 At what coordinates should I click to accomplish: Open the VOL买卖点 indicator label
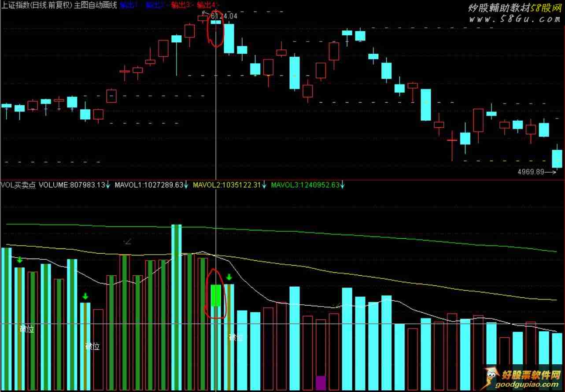pyautogui.click(x=18, y=185)
